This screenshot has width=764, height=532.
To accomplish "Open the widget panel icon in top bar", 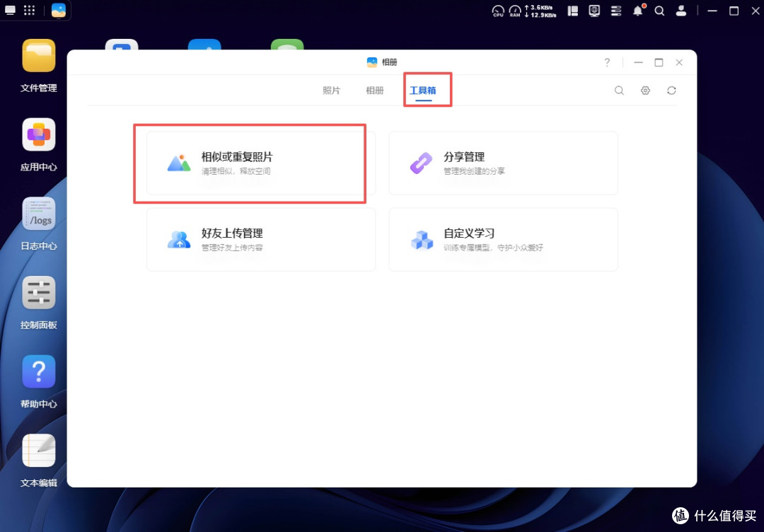I will [573, 11].
